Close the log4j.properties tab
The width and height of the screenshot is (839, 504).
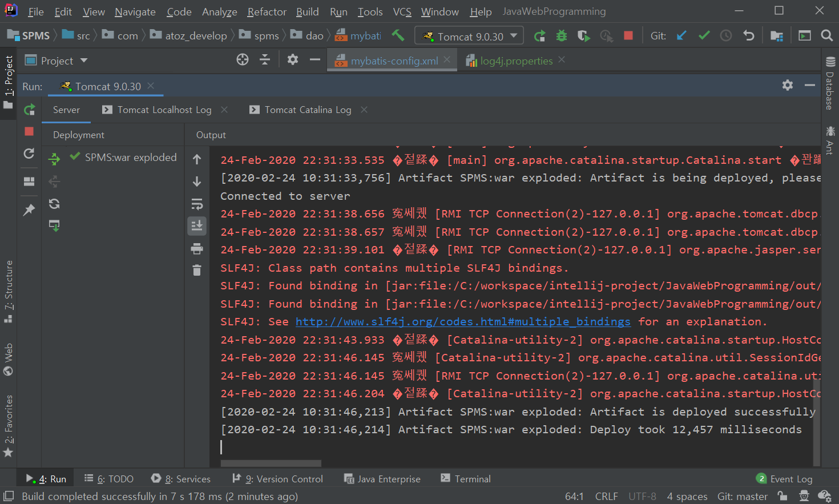(562, 59)
